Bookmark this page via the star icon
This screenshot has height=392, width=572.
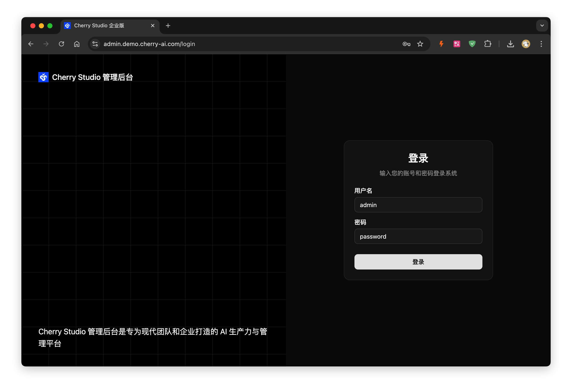[x=420, y=44]
